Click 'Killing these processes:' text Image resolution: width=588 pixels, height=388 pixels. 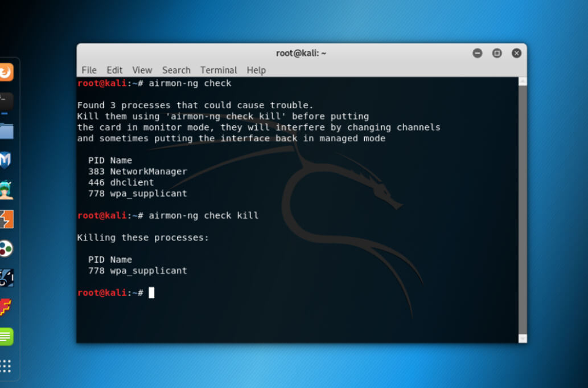143,238
